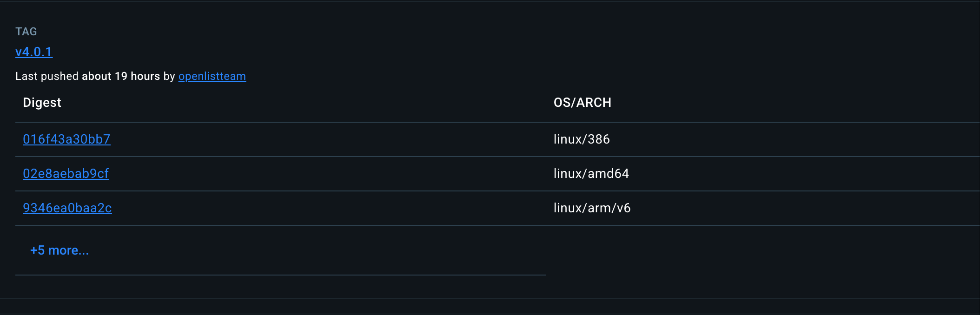Open digest 016f43a30bb7

click(x=66, y=139)
